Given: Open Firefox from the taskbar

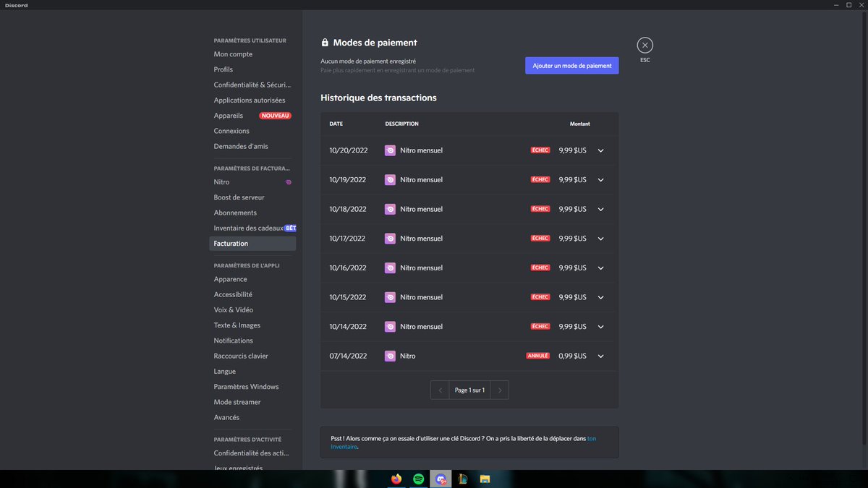Looking at the screenshot, I should pyautogui.click(x=396, y=479).
